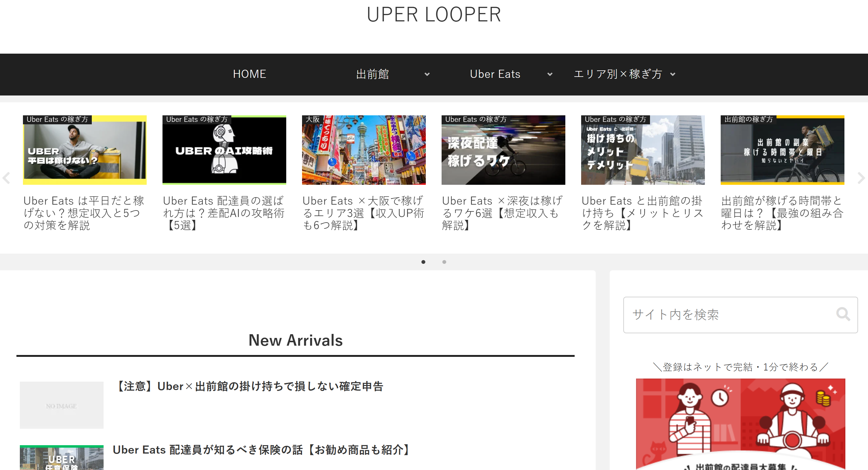
Task: Click the UPER LOOPER site title
Action: tap(434, 15)
